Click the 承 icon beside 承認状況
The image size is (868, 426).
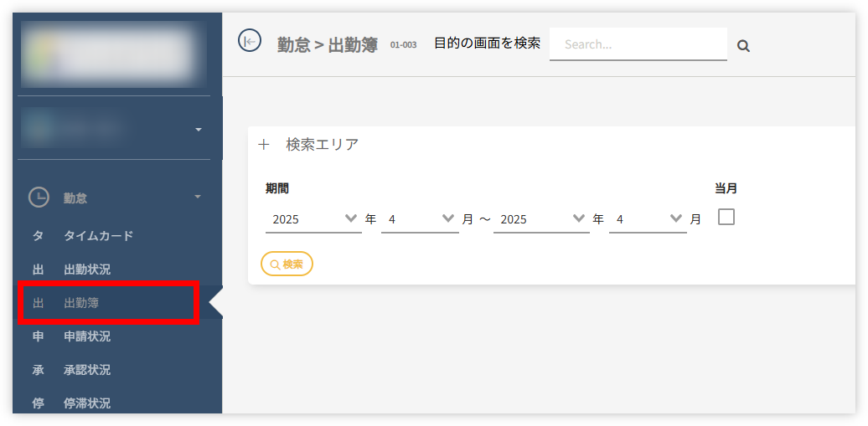click(x=38, y=370)
